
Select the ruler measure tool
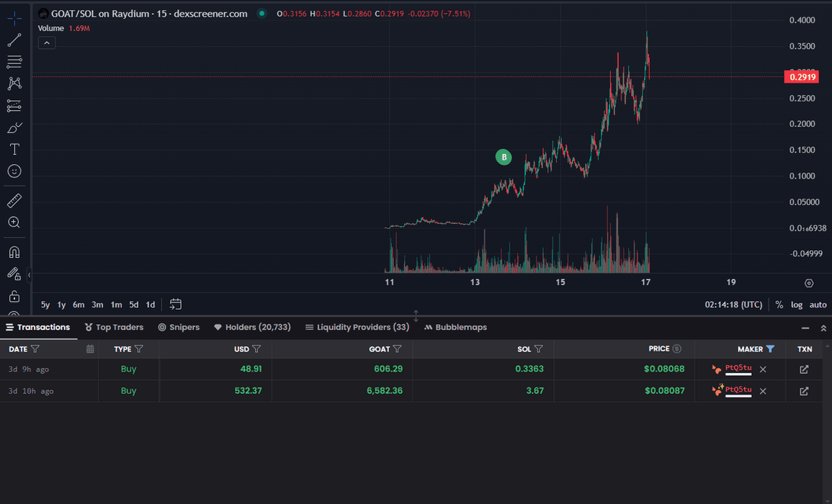[x=14, y=201]
